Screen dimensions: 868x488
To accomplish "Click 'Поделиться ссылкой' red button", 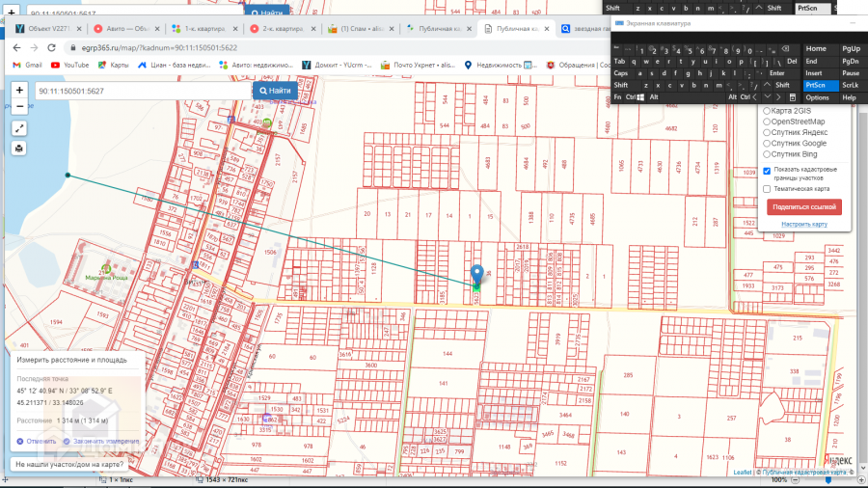I will (x=803, y=207).
